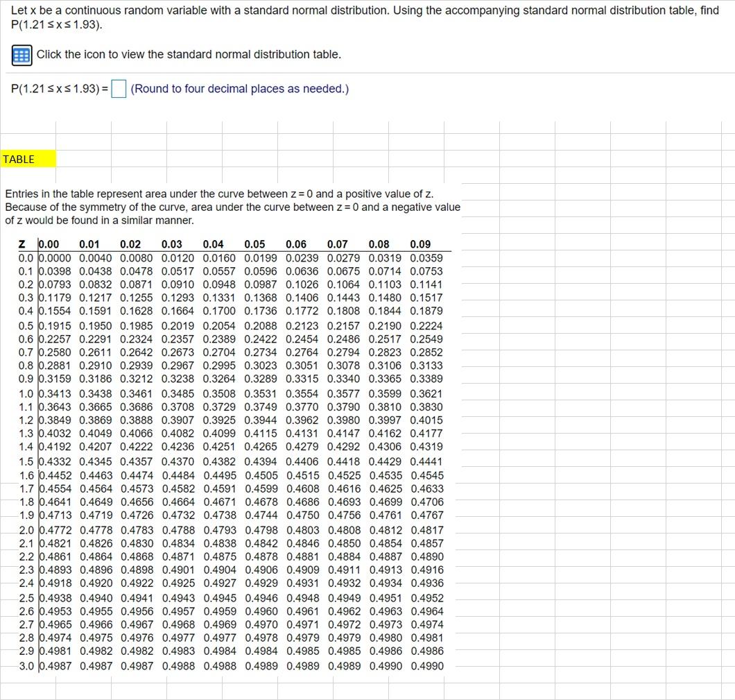Click the value 0.3944 in row 1.2
This screenshot has height=700, width=735.
pos(261,420)
